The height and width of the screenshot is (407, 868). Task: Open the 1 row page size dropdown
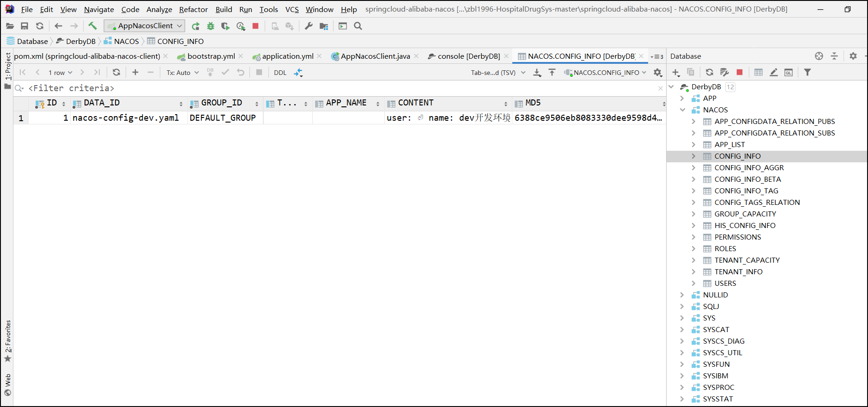[61, 73]
